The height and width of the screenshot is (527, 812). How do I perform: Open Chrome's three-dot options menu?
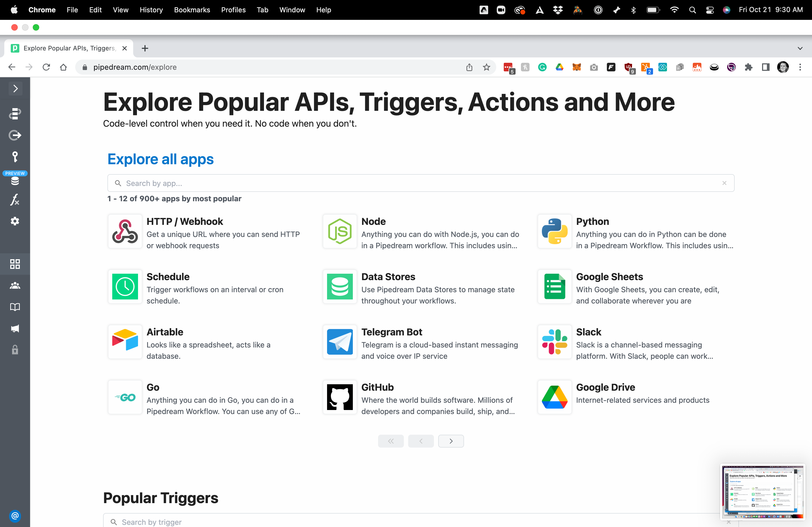800,67
